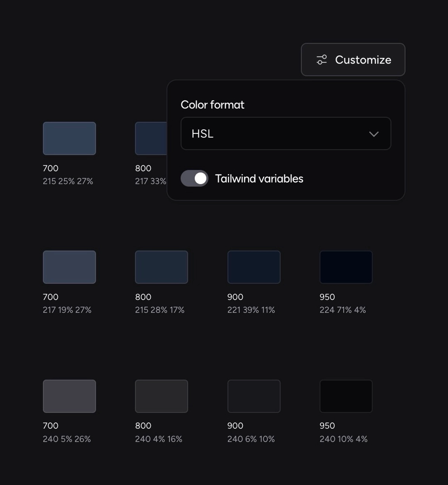The width and height of the screenshot is (448, 485).
Task: Click the chevron arrow in HSL dropdown
Action: (374, 134)
